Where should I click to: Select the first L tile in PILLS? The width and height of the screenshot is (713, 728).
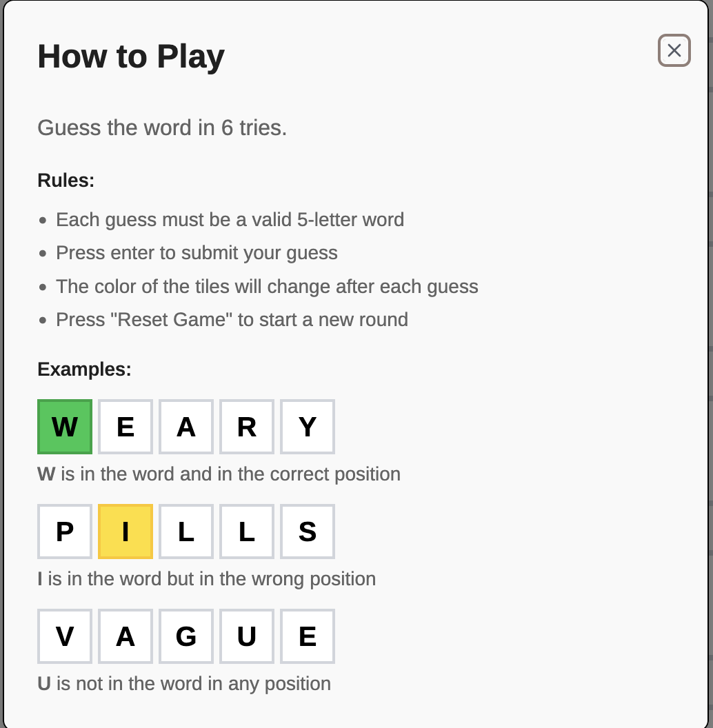pos(186,532)
